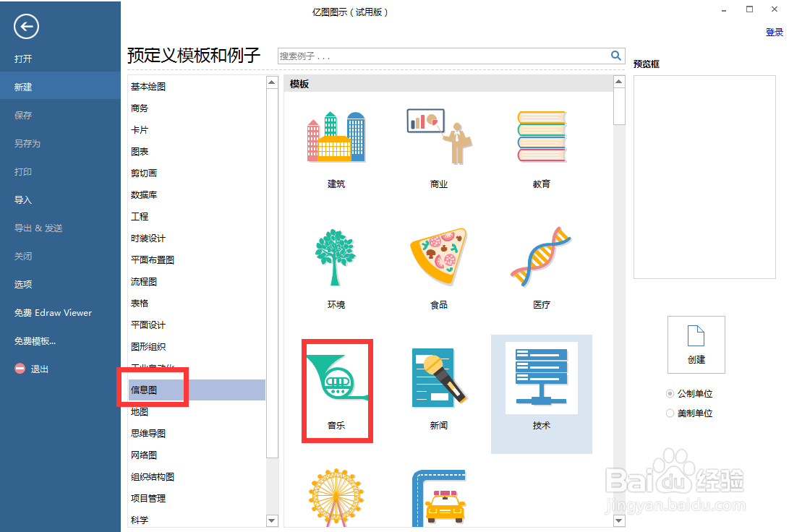Select 网络图 category
The width and height of the screenshot is (789, 532).
[x=144, y=455]
